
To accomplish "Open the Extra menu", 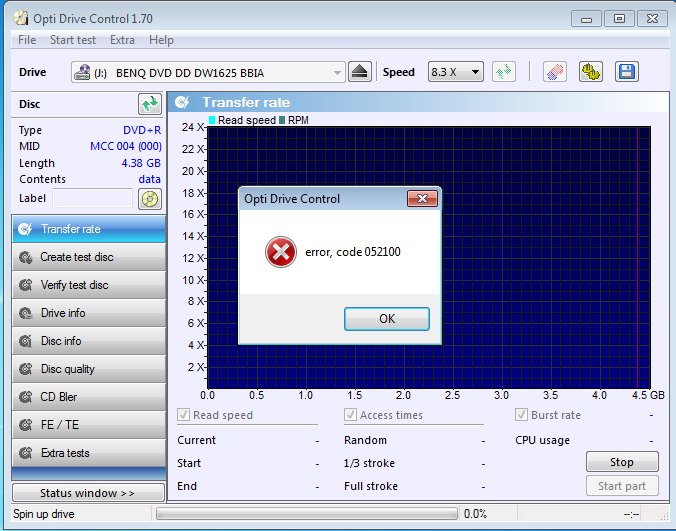I will (122, 40).
